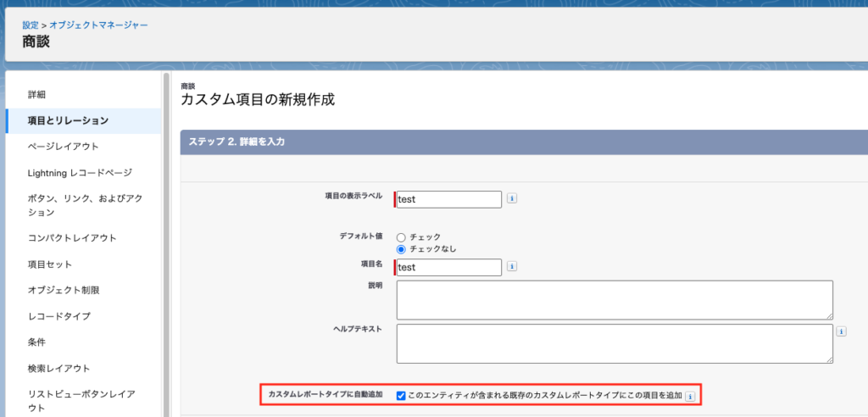868x417 pixels.
Task: Select the チェック default value radio button
Action: 401,237
